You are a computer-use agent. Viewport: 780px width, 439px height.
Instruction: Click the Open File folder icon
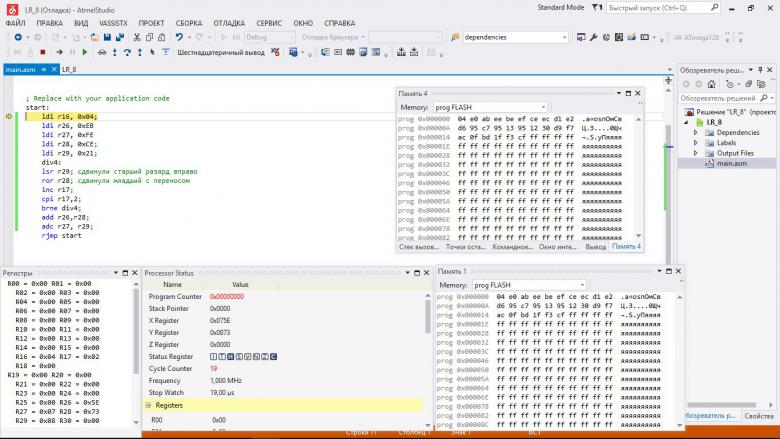tap(95, 37)
